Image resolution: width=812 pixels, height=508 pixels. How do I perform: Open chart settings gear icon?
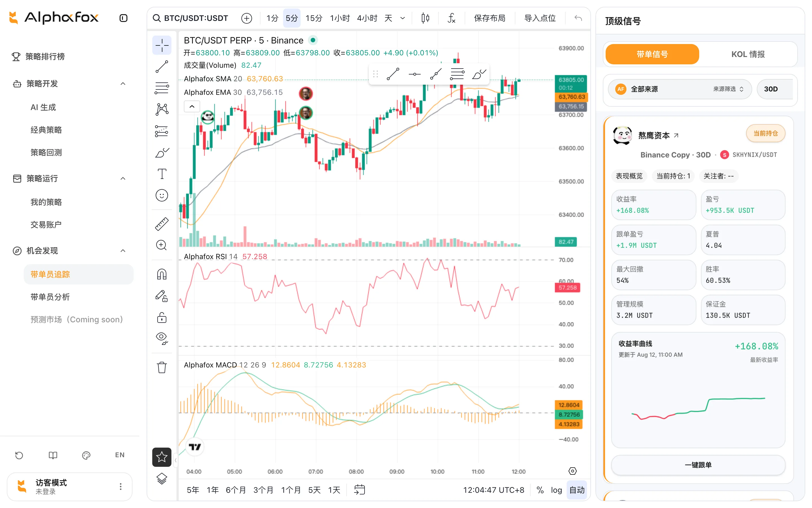click(573, 471)
